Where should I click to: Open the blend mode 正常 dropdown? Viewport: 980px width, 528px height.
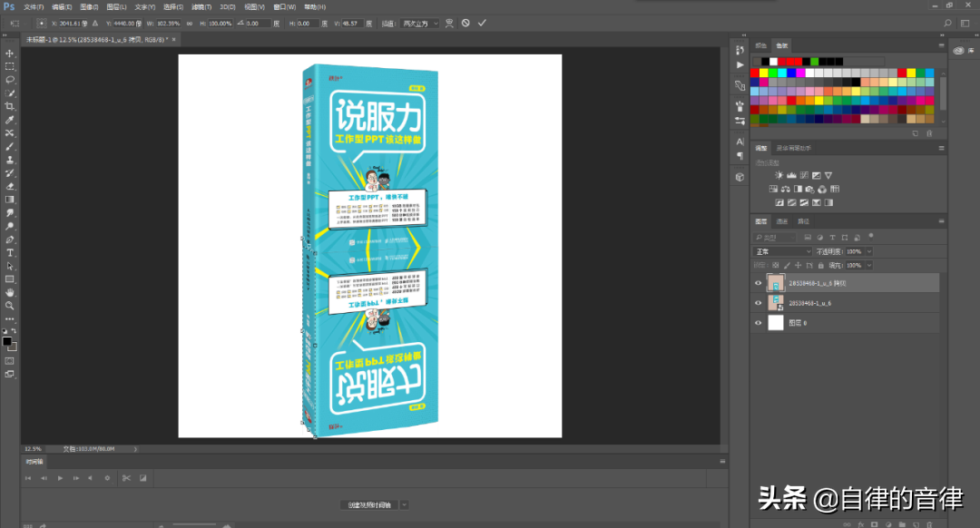(783, 252)
